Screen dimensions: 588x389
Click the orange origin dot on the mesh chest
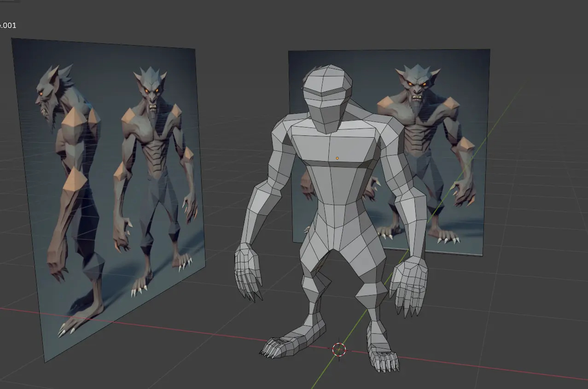337,158
